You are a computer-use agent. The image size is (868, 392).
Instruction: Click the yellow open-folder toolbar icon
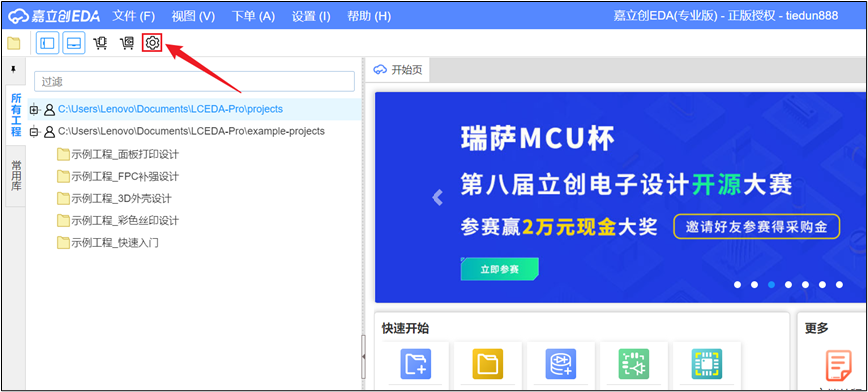click(13, 43)
